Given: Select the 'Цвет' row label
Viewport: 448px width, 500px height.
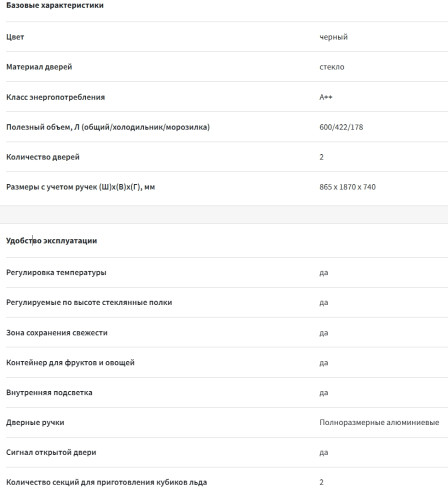Looking at the screenshot, I should [x=15, y=37].
